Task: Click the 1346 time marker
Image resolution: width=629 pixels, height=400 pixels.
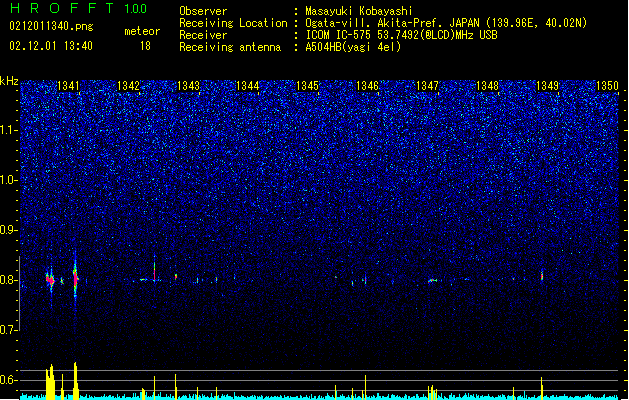Action: tap(367, 86)
